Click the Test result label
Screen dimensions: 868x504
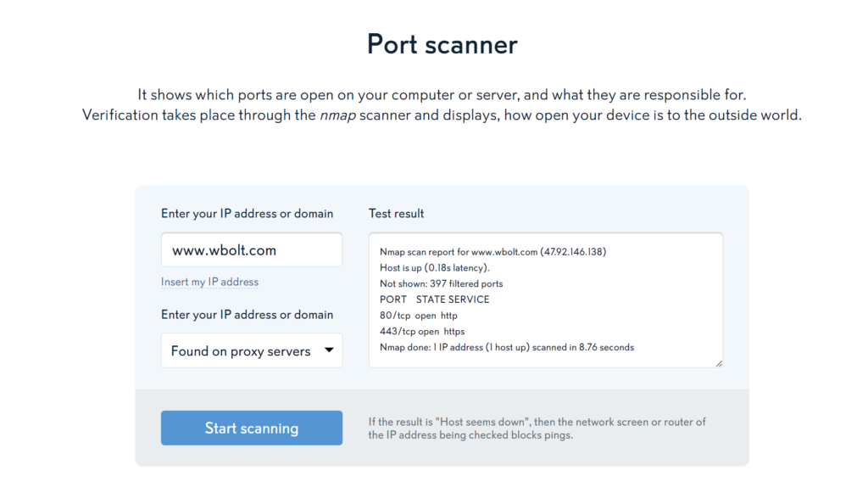(x=397, y=214)
